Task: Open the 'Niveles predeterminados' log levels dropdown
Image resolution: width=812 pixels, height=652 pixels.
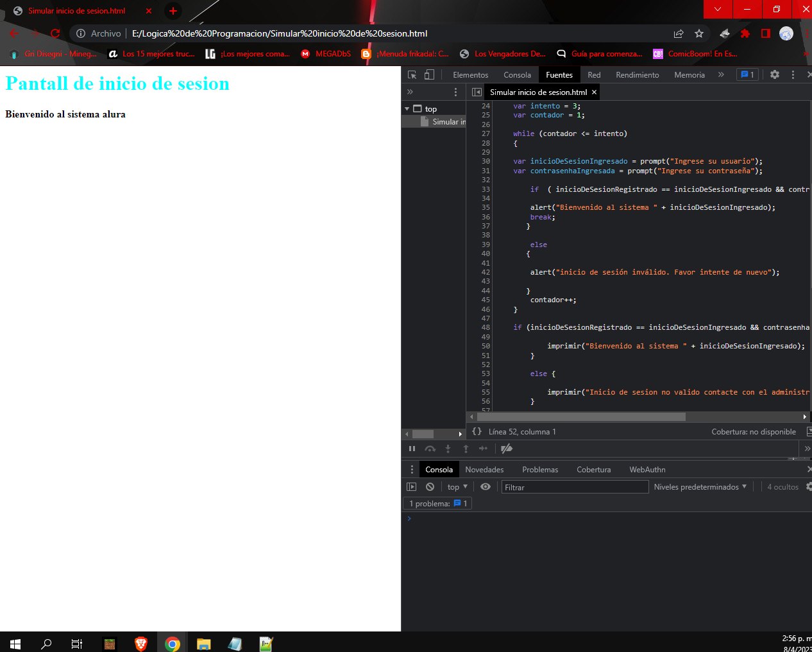Action: pyautogui.click(x=700, y=487)
